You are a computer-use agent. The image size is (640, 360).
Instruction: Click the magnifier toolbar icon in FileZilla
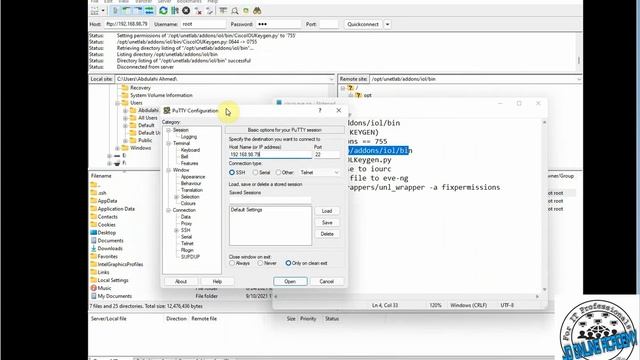tap(235, 11)
